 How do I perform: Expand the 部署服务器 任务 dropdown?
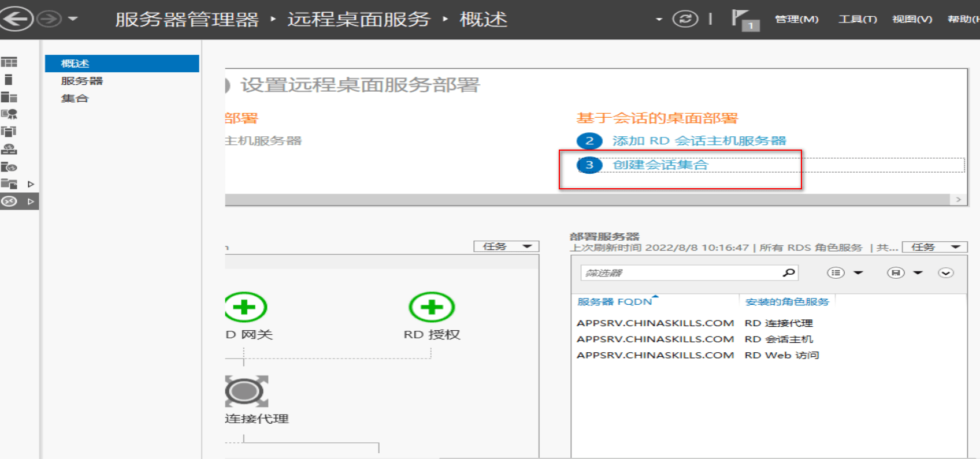(x=934, y=247)
